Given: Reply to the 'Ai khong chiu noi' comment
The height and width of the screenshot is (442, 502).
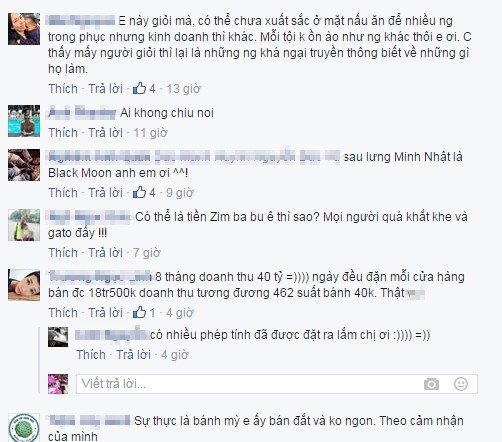Looking at the screenshot, I should pyautogui.click(x=105, y=133).
